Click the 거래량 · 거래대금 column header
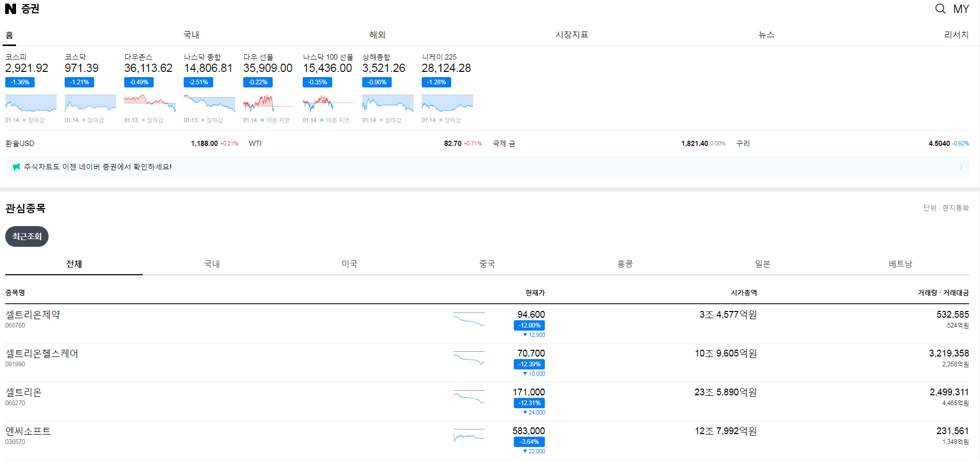This screenshot has height=461, width=980. pyautogui.click(x=943, y=293)
